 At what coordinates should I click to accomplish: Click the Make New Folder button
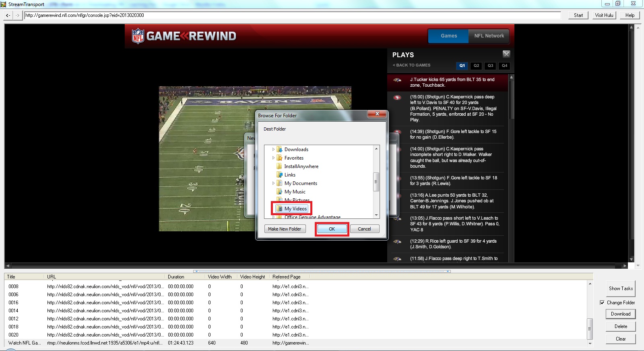[285, 229]
